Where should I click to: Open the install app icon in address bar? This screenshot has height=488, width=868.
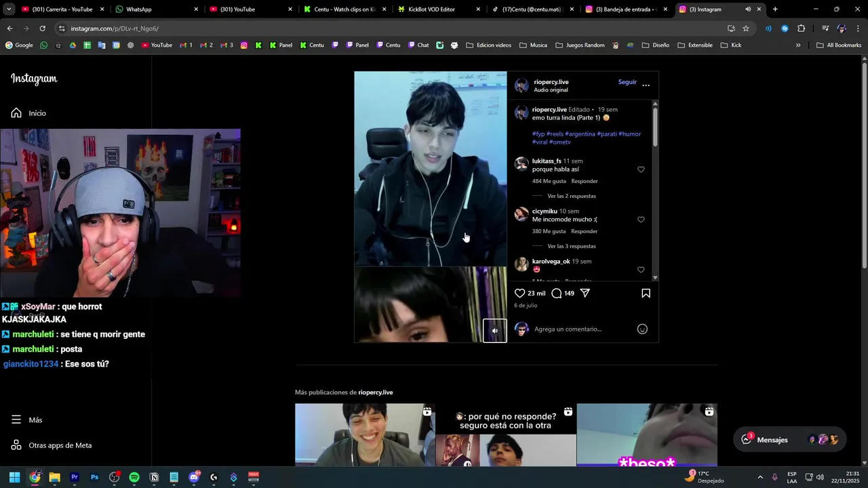tap(731, 28)
